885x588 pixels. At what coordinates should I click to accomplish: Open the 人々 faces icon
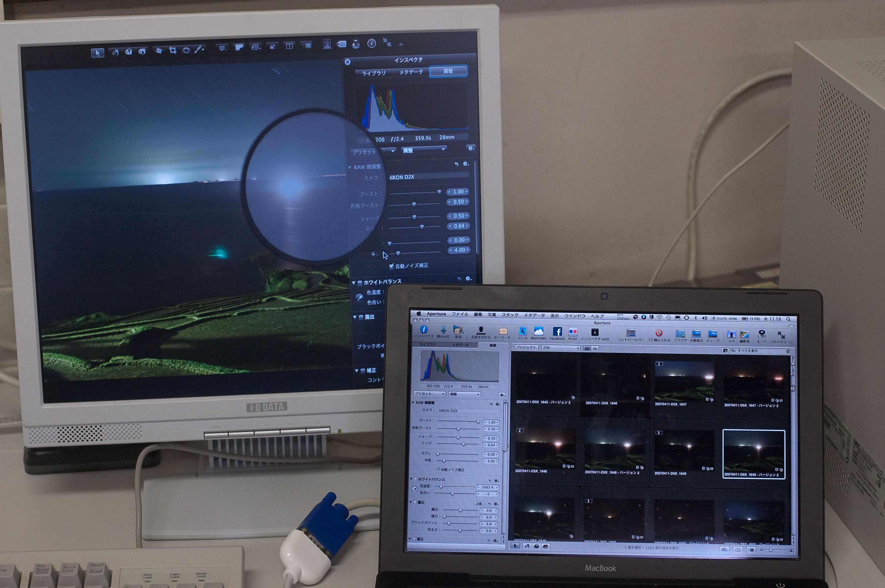(731, 335)
